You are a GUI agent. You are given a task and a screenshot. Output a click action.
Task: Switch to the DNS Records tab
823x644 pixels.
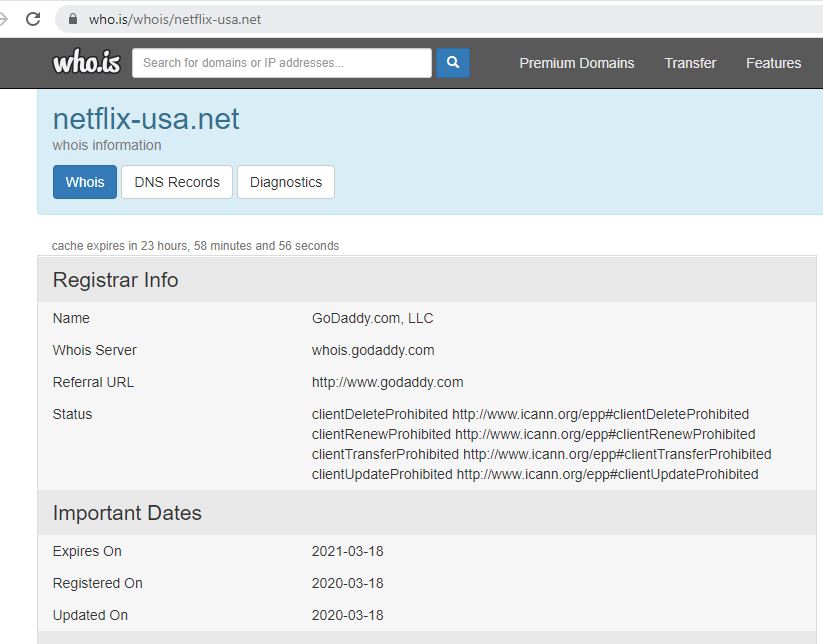pyautogui.click(x=177, y=182)
